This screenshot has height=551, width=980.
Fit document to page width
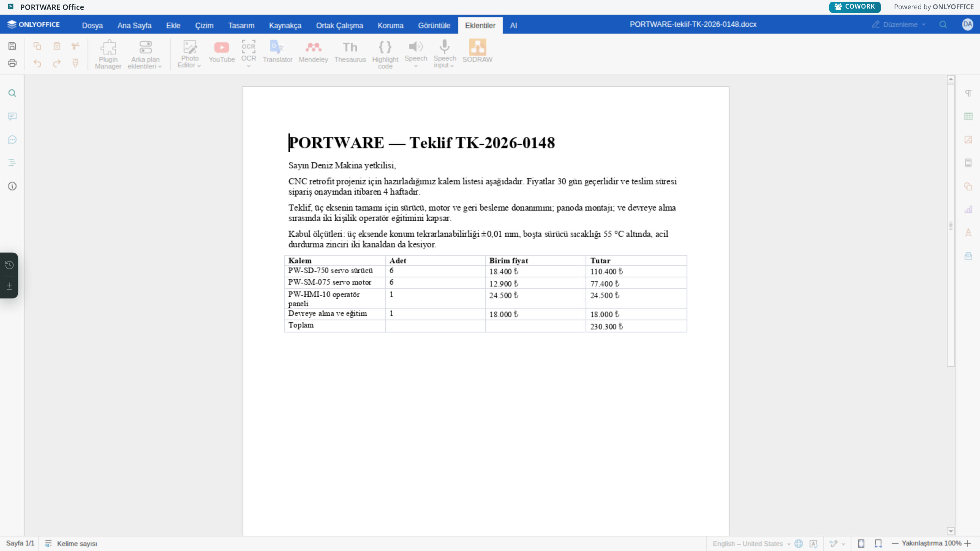(x=878, y=544)
